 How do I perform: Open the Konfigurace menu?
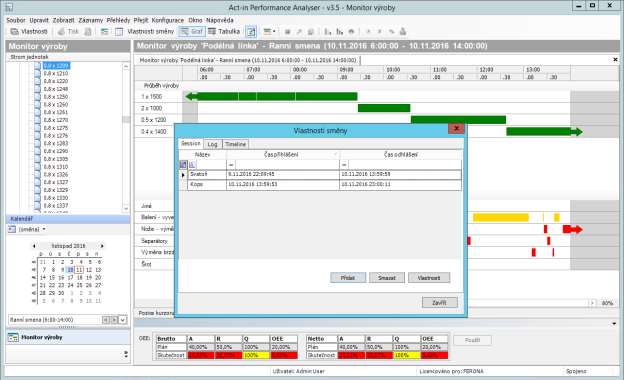pyautogui.click(x=168, y=20)
